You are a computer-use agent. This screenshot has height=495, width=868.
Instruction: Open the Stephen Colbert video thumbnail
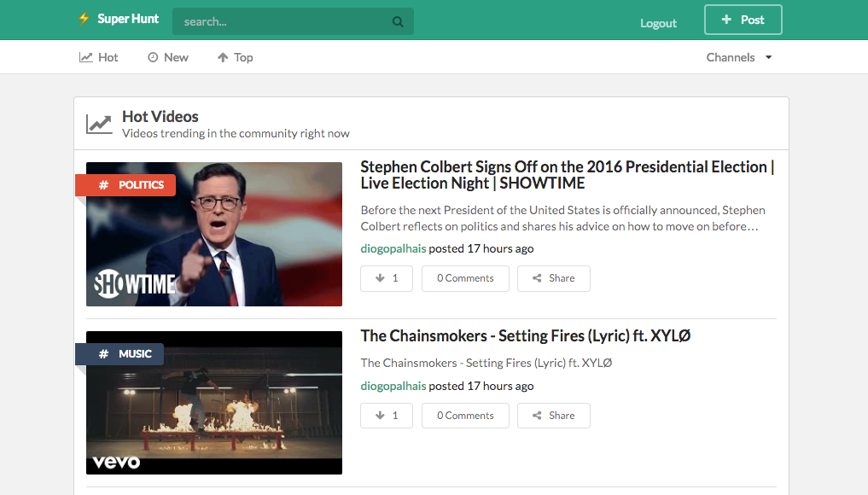click(214, 234)
